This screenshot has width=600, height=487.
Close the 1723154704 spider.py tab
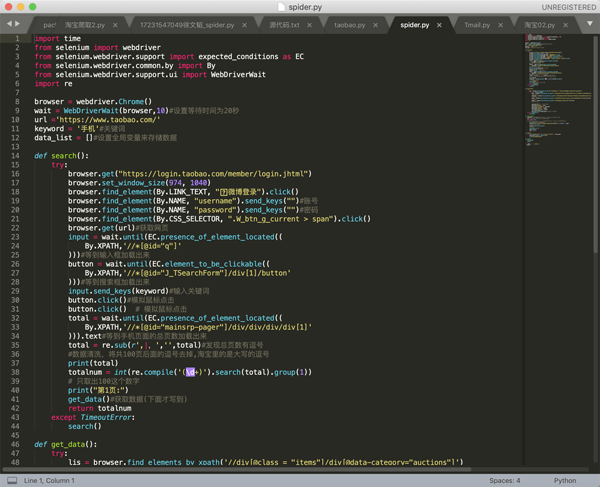tap(245, 25)
